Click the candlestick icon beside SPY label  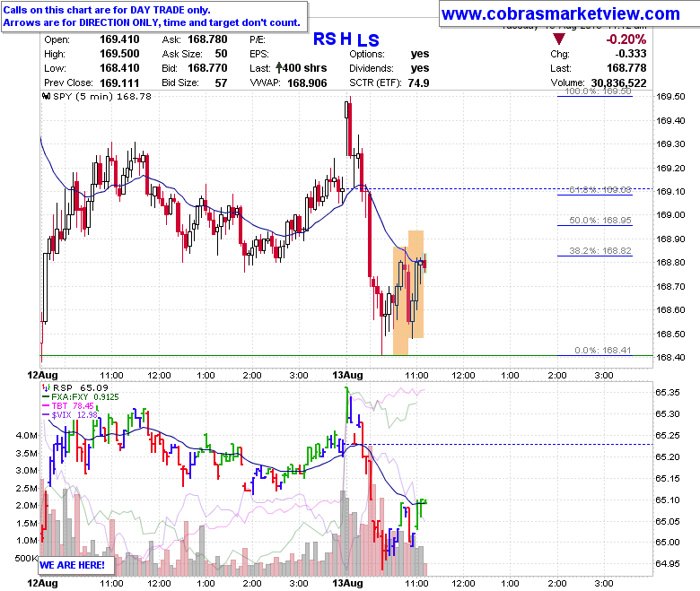[46, 96]
